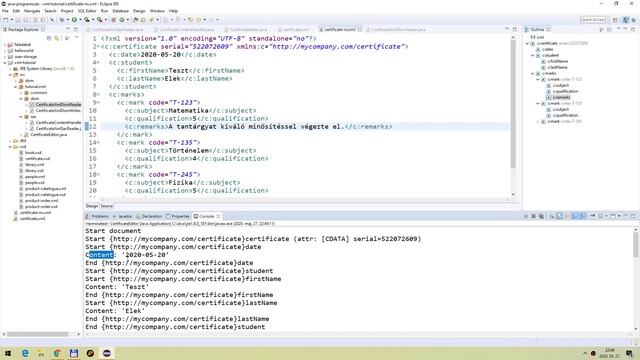Open the notification center in system tray
This screenshot has width=640, height=360.
click(x=630, y=353)
